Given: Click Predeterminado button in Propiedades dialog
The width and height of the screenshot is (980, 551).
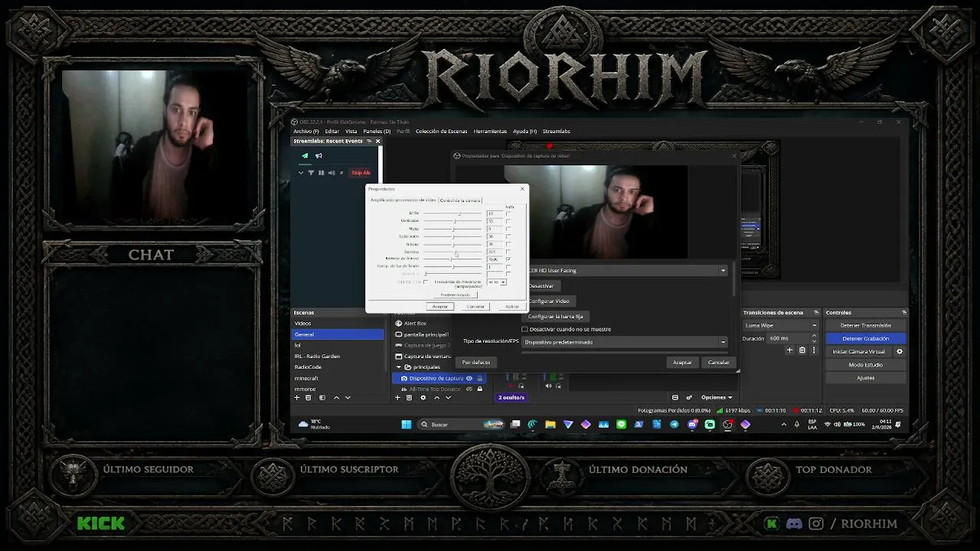Looking at the screenshot, I should [x=456, y=295].
